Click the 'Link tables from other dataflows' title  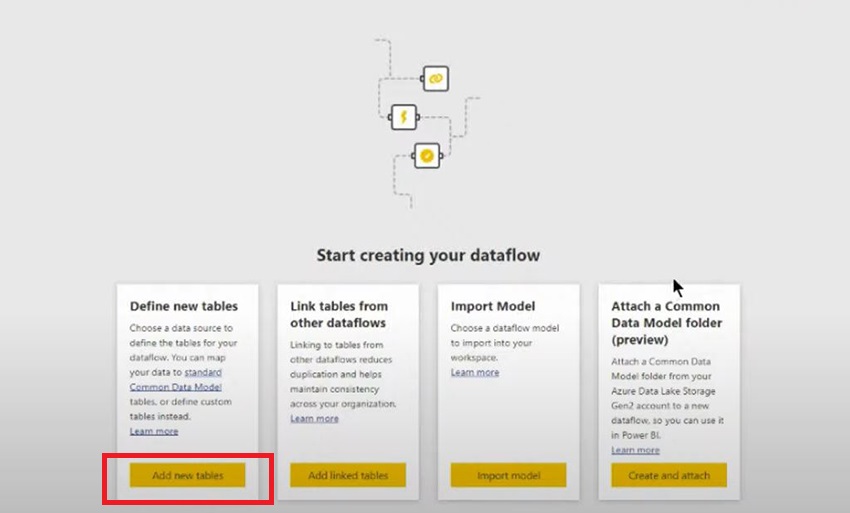click(x=339, y=315)
